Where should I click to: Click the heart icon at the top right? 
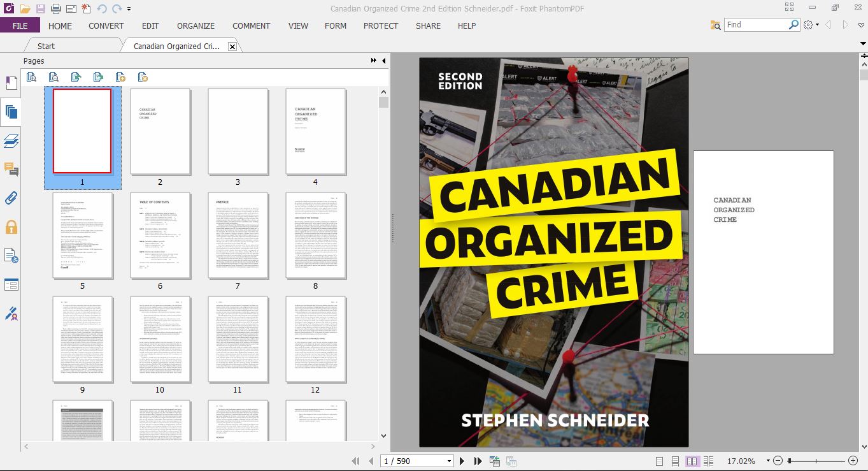[862, 25]
